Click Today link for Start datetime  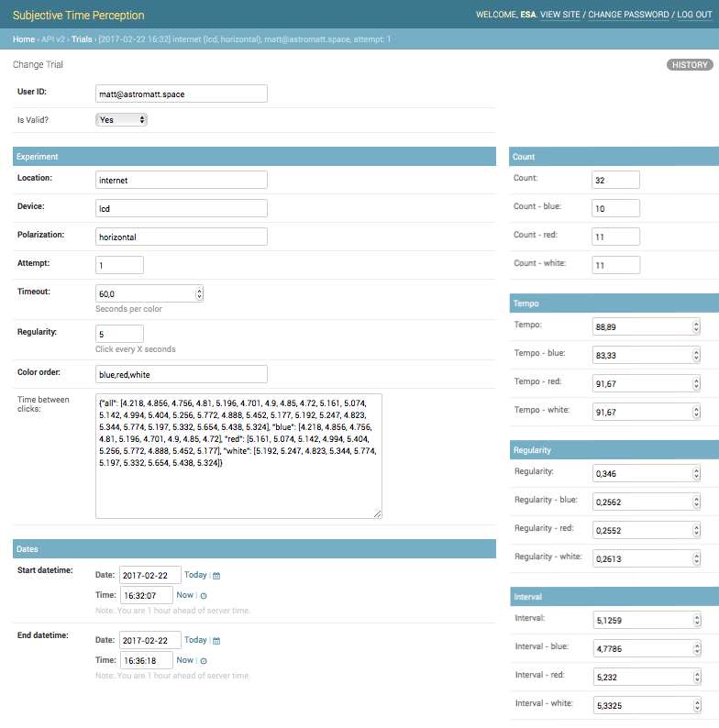pyautogui.click(x=195, y=575)
